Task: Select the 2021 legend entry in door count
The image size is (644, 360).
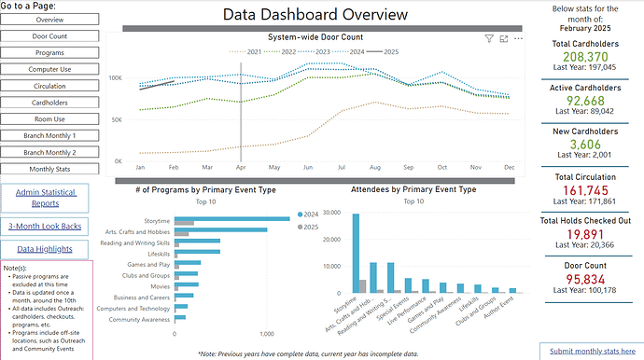Action: 245,51
